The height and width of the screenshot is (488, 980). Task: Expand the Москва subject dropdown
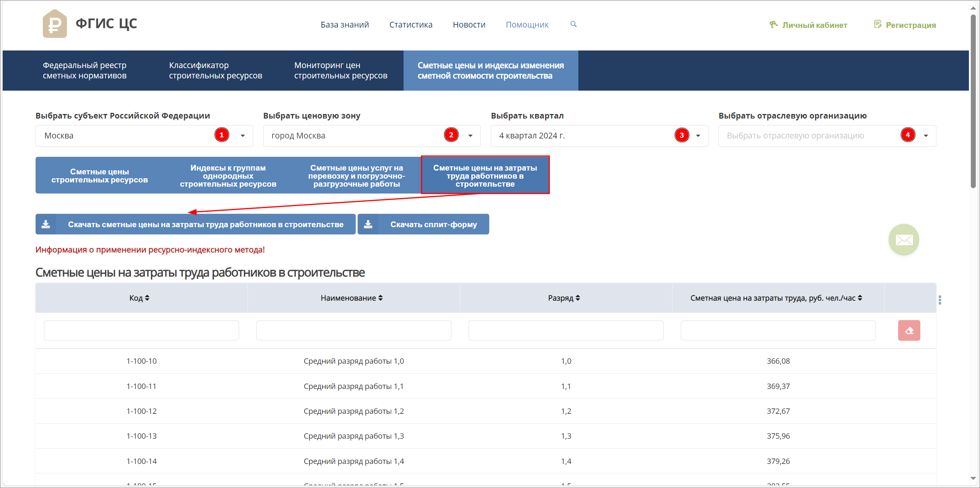[243, 136]
